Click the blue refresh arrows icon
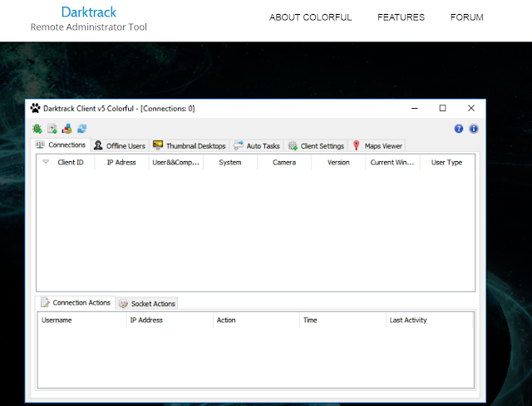 81,129
